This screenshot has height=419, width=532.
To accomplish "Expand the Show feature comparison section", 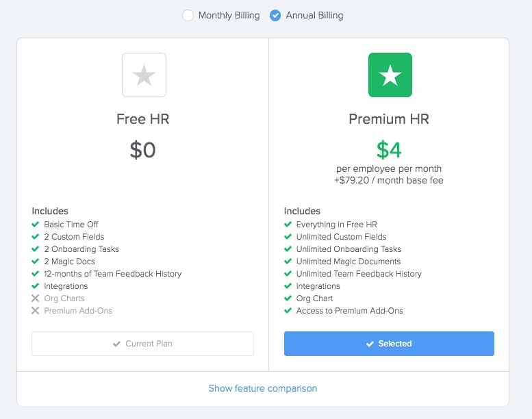I will (x=263, y=388).
